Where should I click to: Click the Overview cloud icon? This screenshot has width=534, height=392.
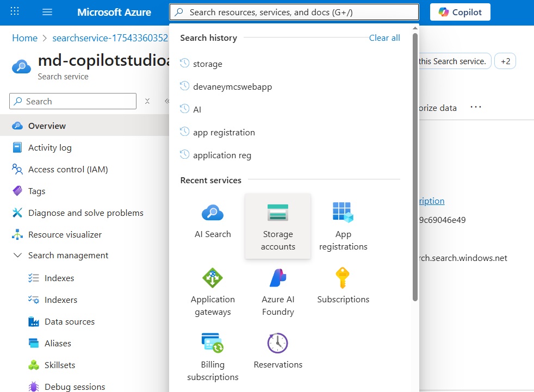coord(17,126)
